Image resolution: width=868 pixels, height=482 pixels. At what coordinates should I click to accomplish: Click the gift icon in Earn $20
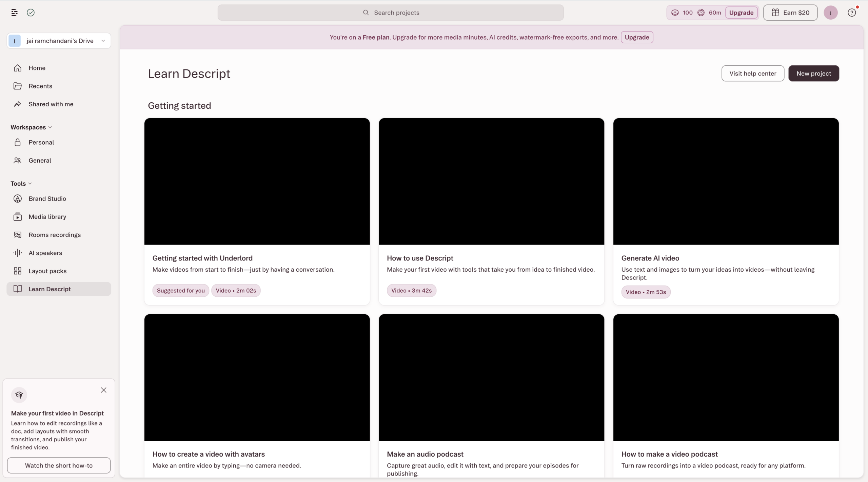[x=775, y=13]
